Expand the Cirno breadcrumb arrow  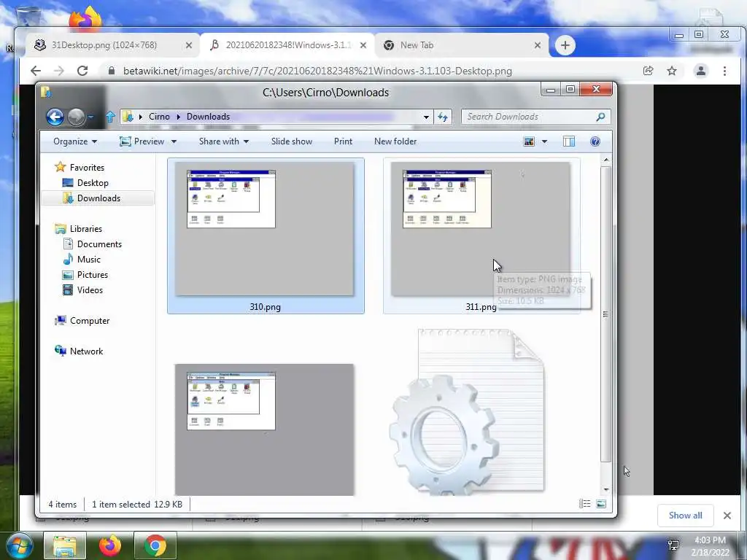click(x=178, y=117)
